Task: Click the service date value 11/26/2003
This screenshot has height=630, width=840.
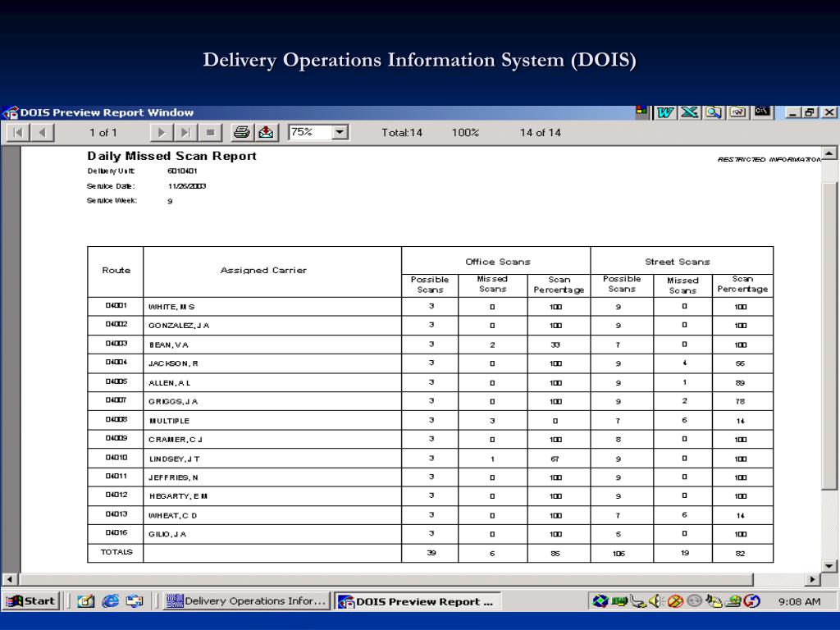Action: click(x=187, y=186)
